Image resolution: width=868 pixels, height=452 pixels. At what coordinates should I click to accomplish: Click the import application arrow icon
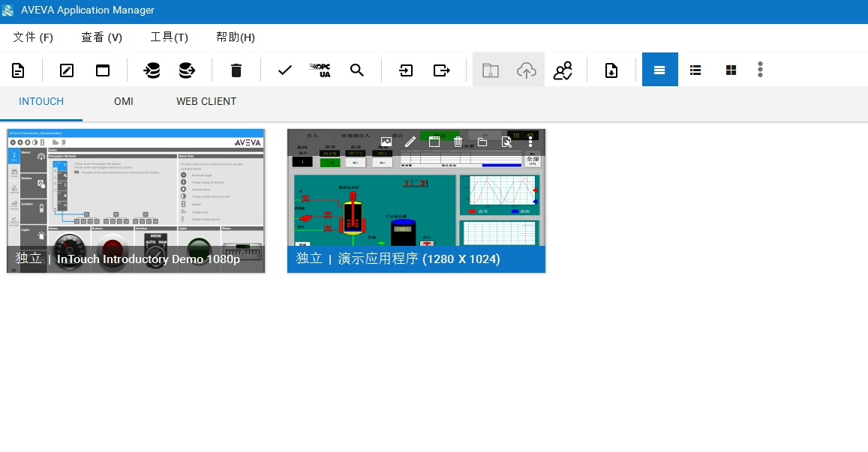(x=406, y=70)
